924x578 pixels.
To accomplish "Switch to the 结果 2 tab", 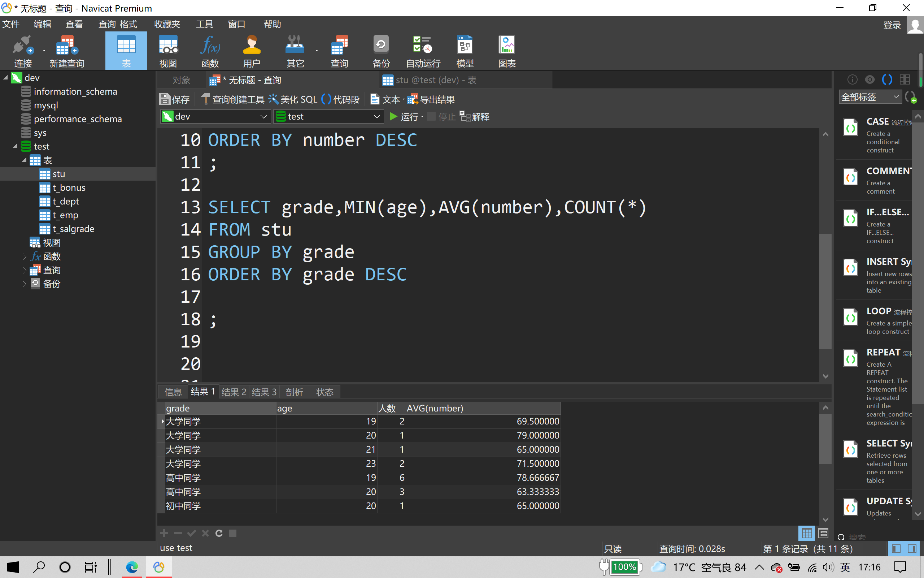I will pos(234,392).
